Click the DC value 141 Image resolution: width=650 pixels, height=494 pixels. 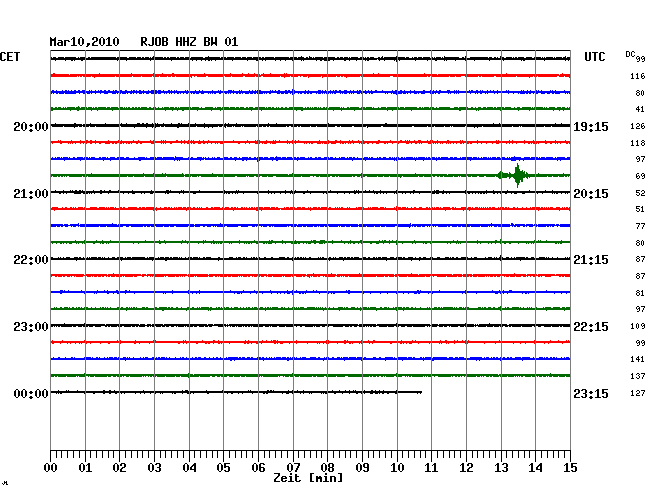tap(638, 359)
